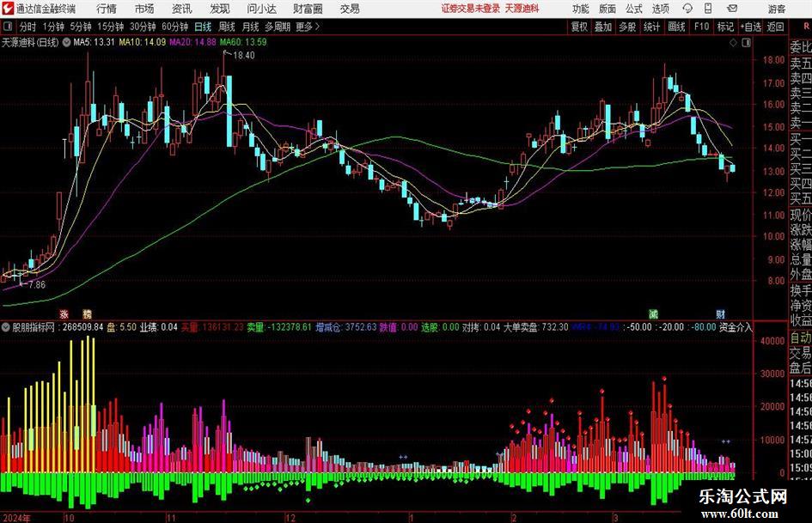This screenshot has height=523, width=812.
Task: Open the customer service headset icon
Action: [x=687, y=9]
